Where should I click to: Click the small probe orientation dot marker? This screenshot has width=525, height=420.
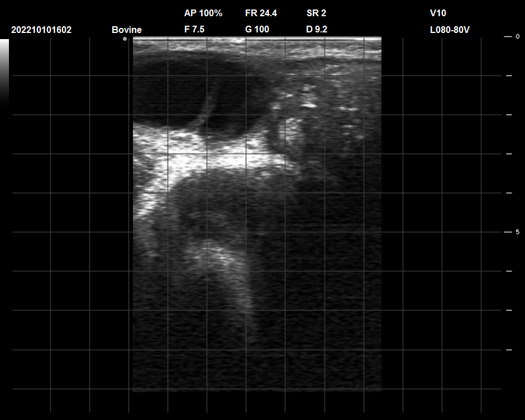125,39
